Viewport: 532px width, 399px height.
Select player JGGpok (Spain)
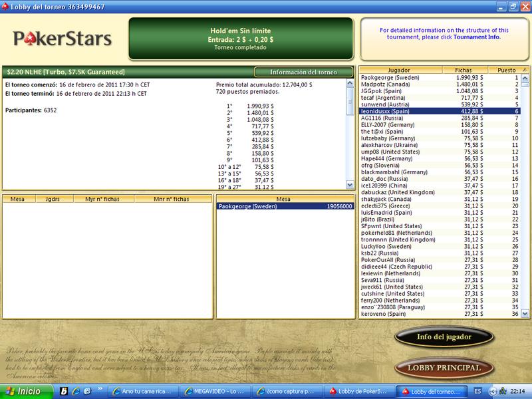[x=440, y=91]
